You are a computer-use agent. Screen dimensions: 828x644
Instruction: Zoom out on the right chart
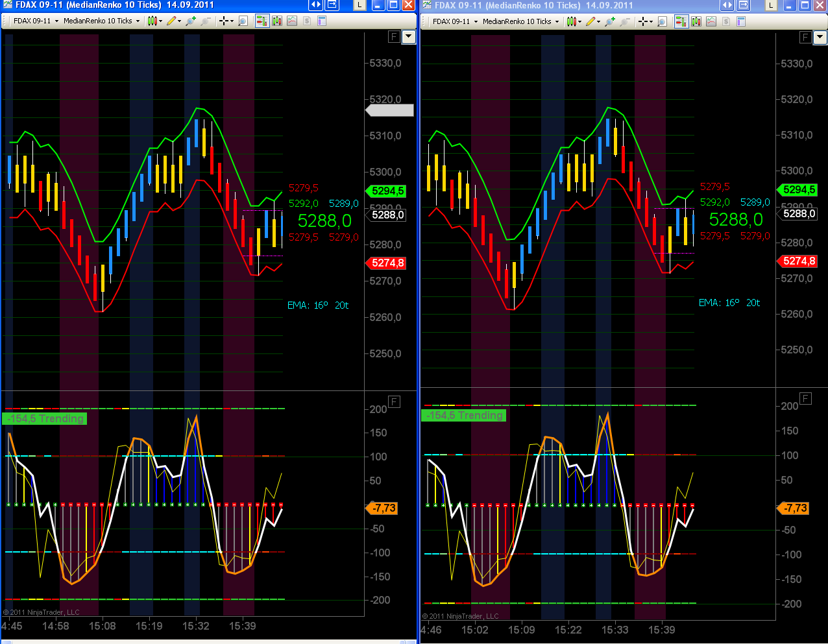(625, 21)
